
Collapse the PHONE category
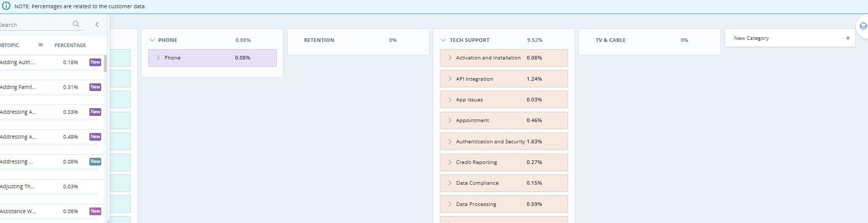pos(152,40)
